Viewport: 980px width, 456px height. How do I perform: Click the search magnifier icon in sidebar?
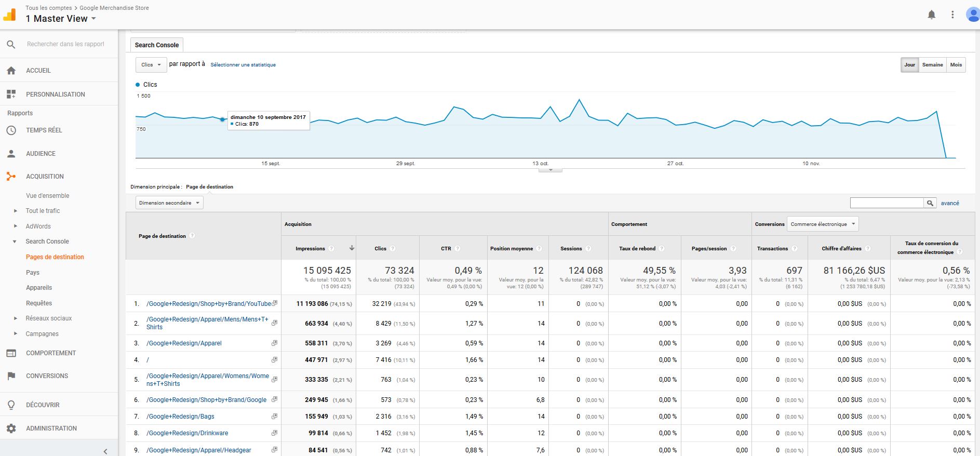pyautogui.click(x=11, y=45)
